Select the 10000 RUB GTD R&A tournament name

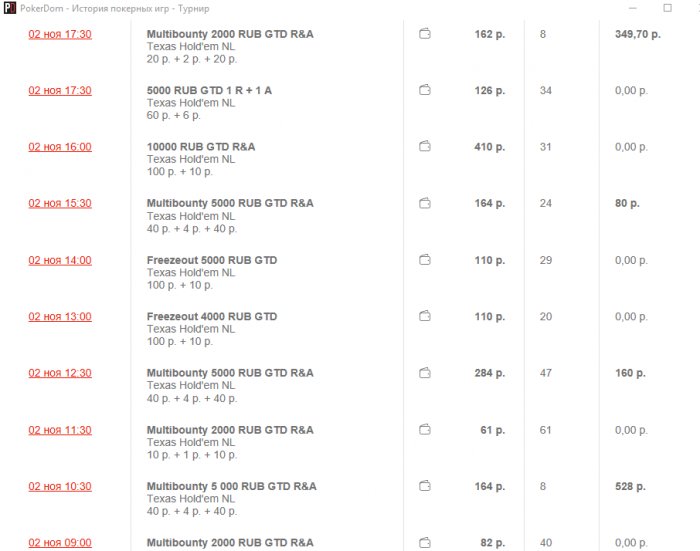(201, 147)
